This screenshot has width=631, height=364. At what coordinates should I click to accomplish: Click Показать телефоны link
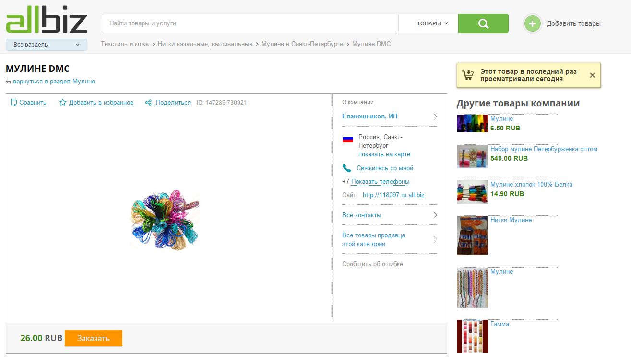(381, 182)
